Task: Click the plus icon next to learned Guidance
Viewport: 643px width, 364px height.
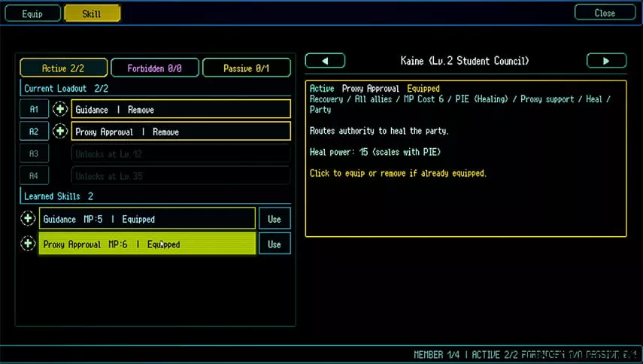Action: (28, 219)
